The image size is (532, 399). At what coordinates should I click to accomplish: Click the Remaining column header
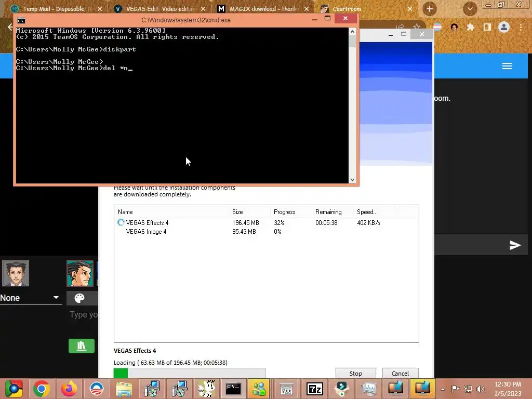[x=332, y=212]
